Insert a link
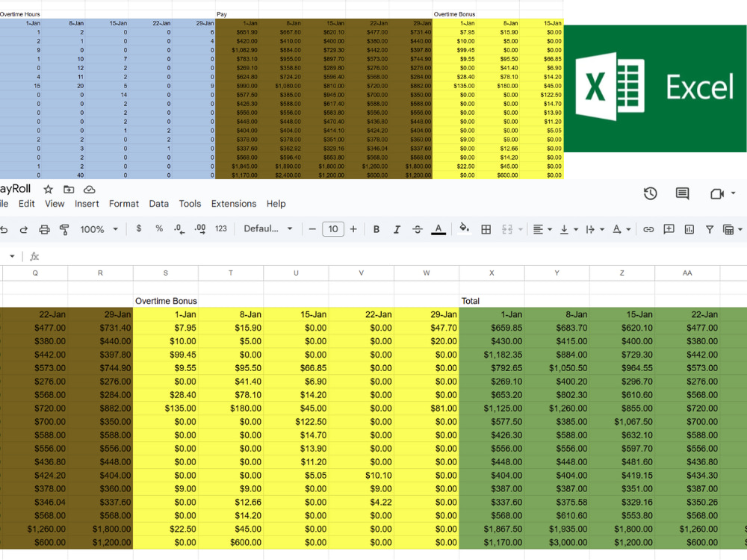The width and height of the screenshot is (747, 560). click(648, 229)
